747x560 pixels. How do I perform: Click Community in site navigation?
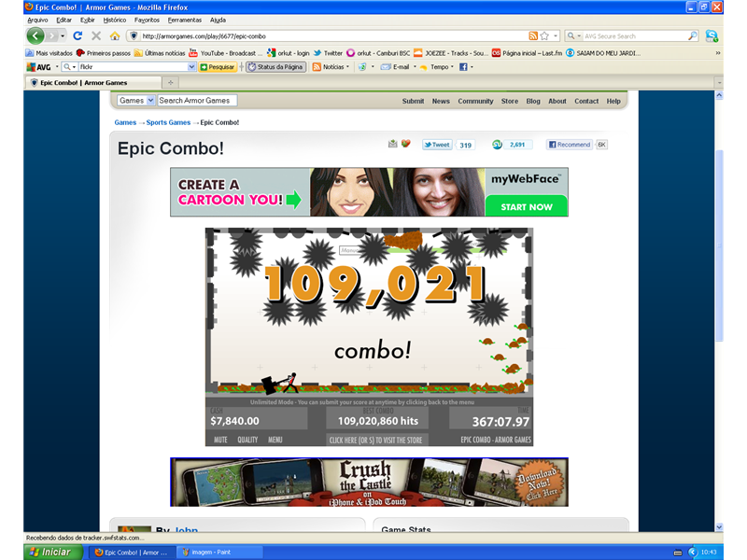click(475, 101)
